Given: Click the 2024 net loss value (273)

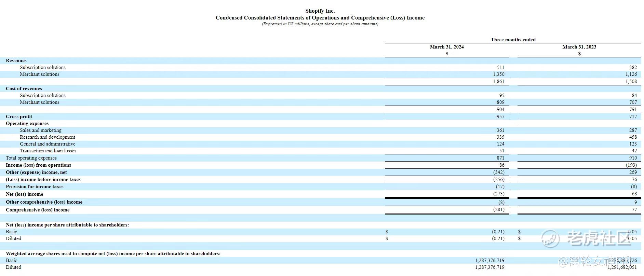Looking at the screenshot, I should pyautogui.click(x=499, y=194).
